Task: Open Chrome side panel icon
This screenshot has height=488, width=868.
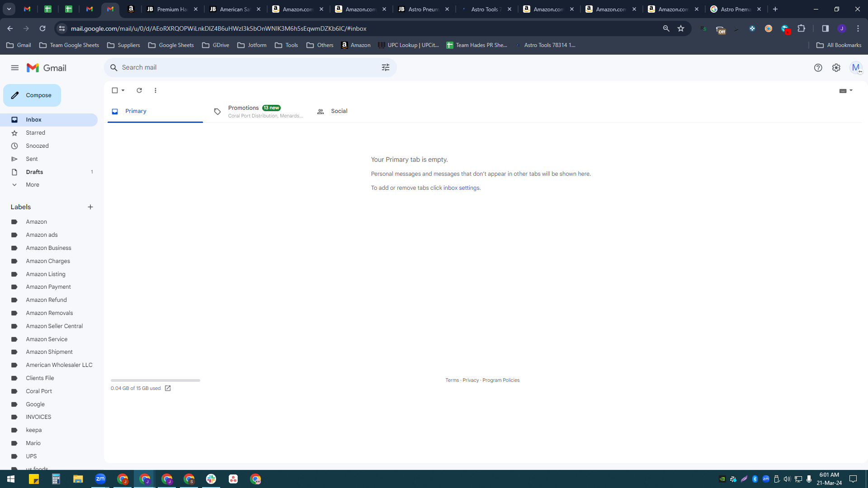Action: (826, 28)
